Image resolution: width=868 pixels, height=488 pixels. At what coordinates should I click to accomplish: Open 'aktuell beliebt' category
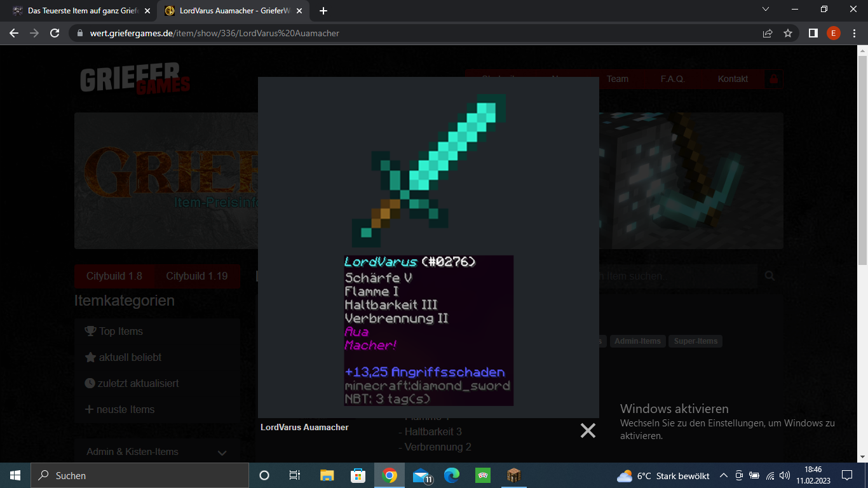tap(123, 357)
